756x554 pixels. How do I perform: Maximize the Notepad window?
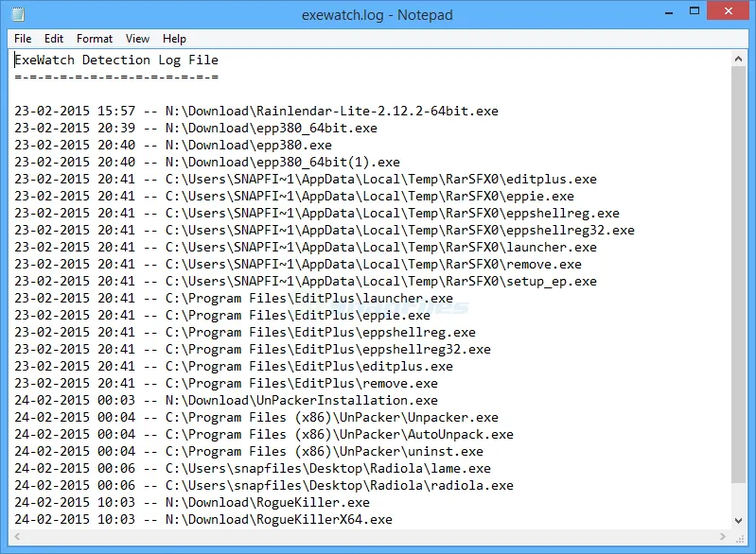click(x=694, y=11)
